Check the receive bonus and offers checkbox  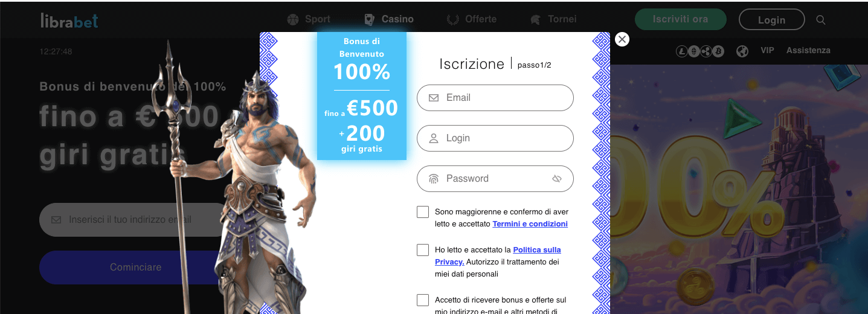pyautogui.click(x=423, y=300)
